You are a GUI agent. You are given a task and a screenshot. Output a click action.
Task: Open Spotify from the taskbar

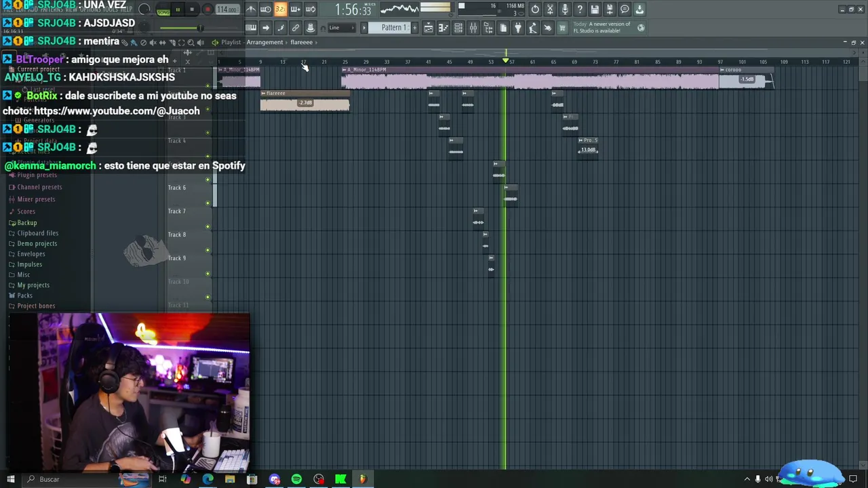pos(296,479)
